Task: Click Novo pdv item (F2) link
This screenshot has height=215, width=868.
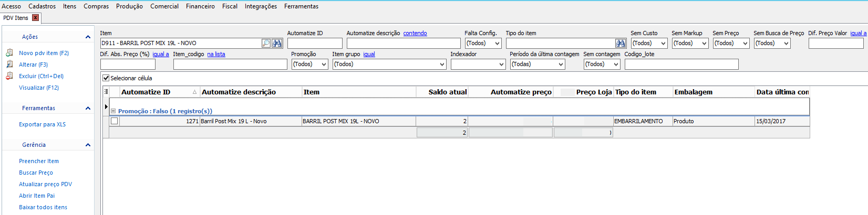Action: [44, 53]
